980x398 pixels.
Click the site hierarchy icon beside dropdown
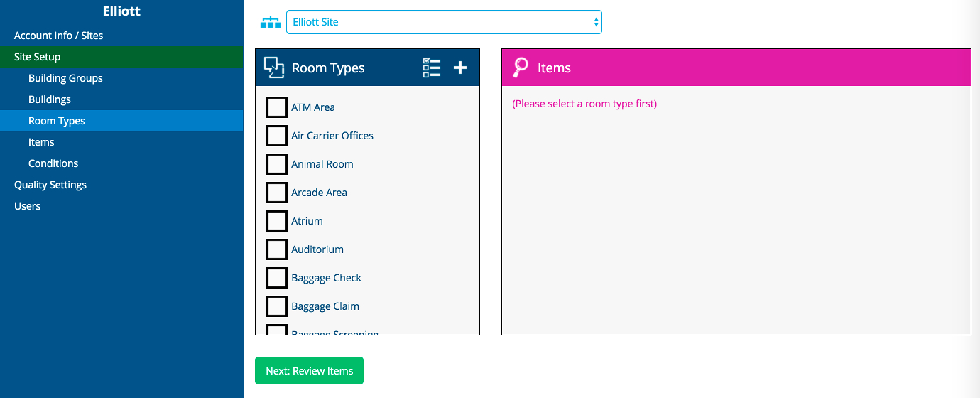coord(271,22)
